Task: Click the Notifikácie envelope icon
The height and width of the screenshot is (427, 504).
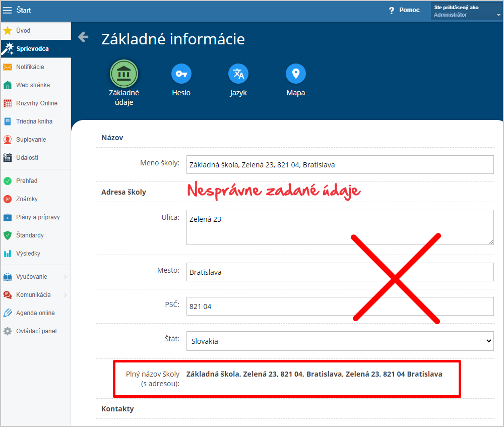Action: click(x=8, y=67)
